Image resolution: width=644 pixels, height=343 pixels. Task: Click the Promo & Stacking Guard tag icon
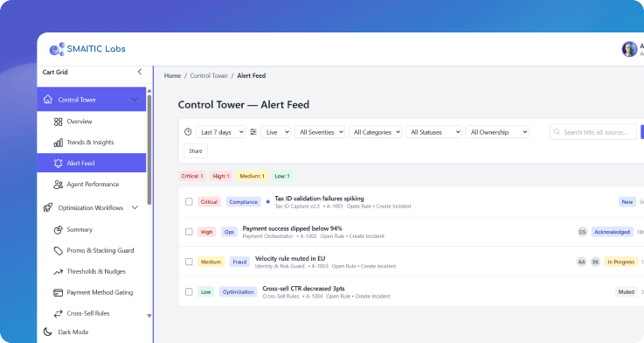[58, 250]
